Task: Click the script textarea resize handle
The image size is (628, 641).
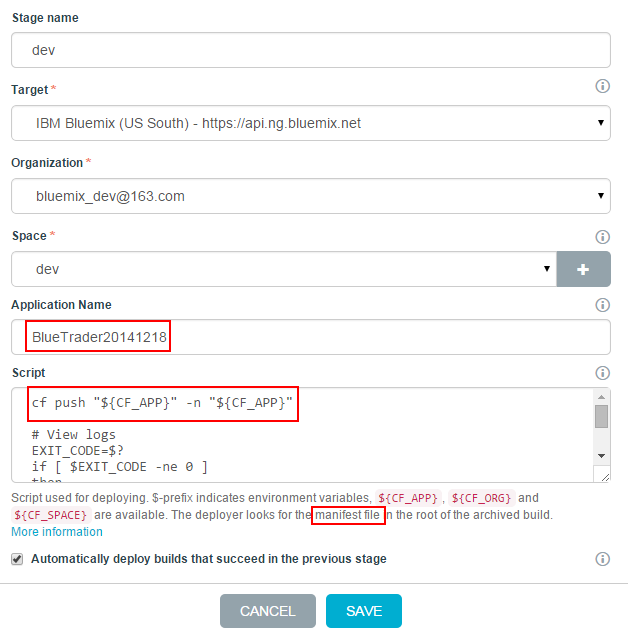Action: click(603, 476)
